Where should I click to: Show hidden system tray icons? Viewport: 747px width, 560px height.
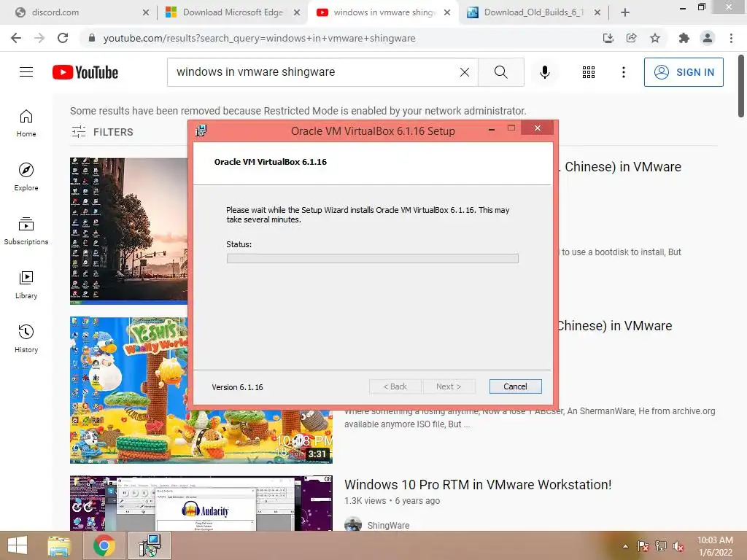click(625, 546)
